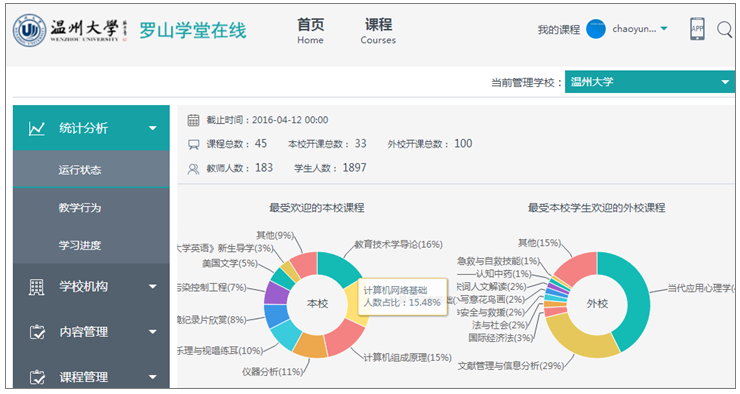Click the 课程总数 presentation icon
This screenshot has height=394, width=740.
pyautogui.click(x=193, y=144)
